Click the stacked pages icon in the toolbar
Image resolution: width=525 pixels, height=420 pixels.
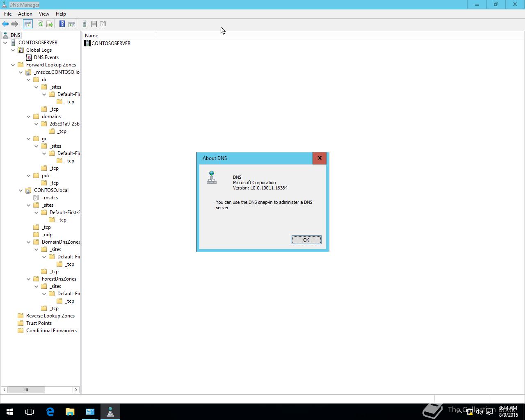point(103,24)
